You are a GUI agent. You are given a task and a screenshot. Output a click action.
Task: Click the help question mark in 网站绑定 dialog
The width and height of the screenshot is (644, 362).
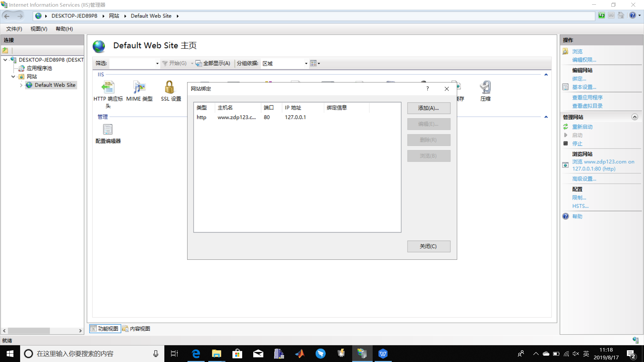pos(427,88)
